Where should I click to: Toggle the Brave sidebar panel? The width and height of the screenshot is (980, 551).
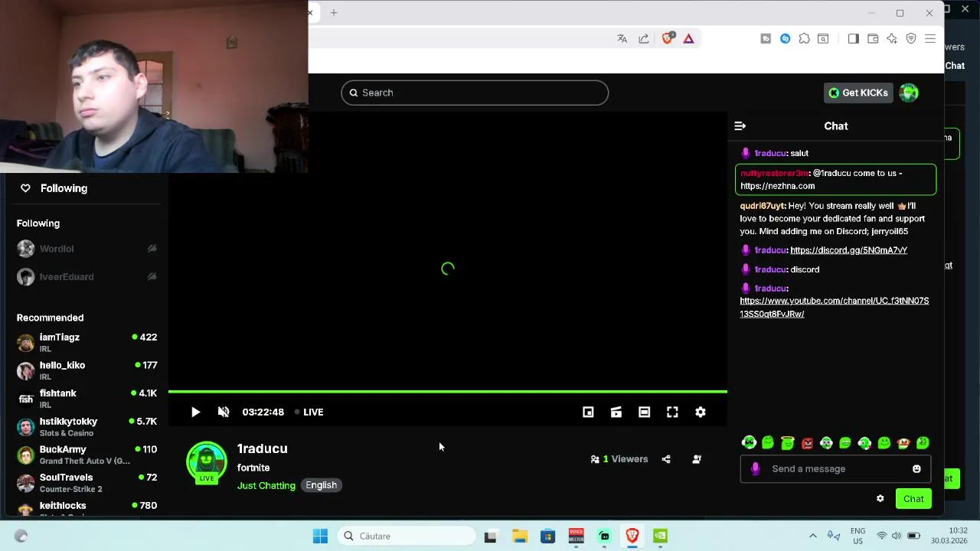coord(854,38)
